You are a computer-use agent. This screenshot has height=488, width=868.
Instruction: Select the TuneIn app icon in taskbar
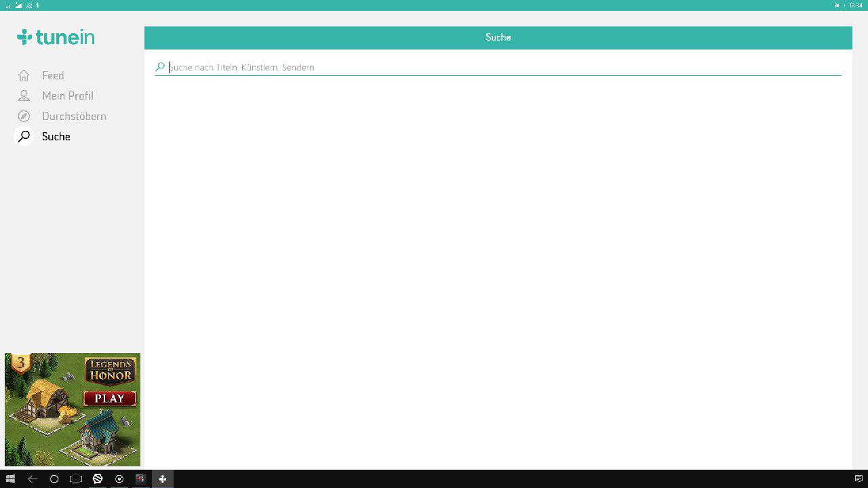(x=163, y=479)
